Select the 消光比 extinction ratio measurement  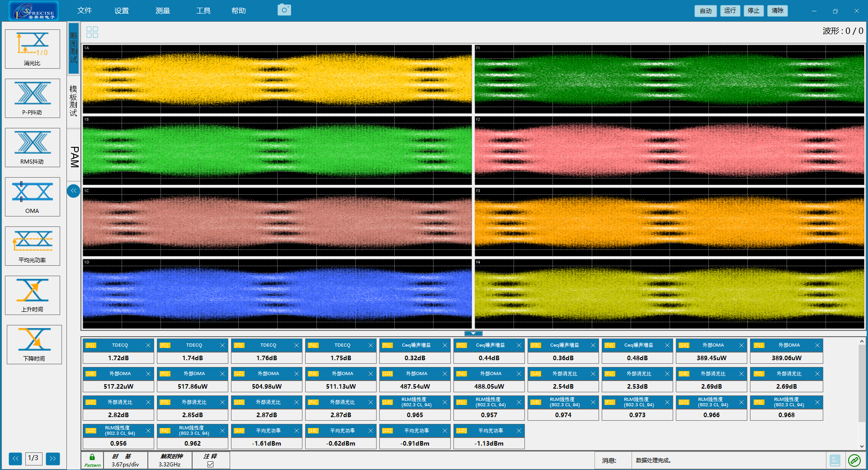33,49
